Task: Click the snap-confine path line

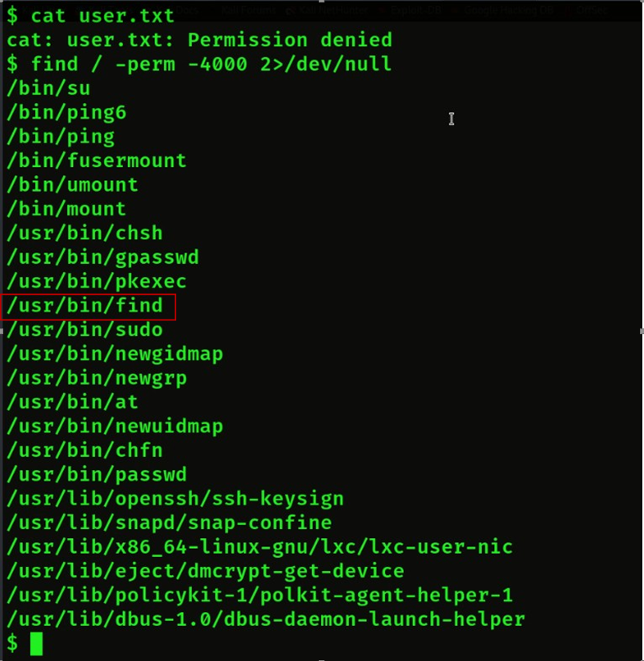Action: [170, 523]
